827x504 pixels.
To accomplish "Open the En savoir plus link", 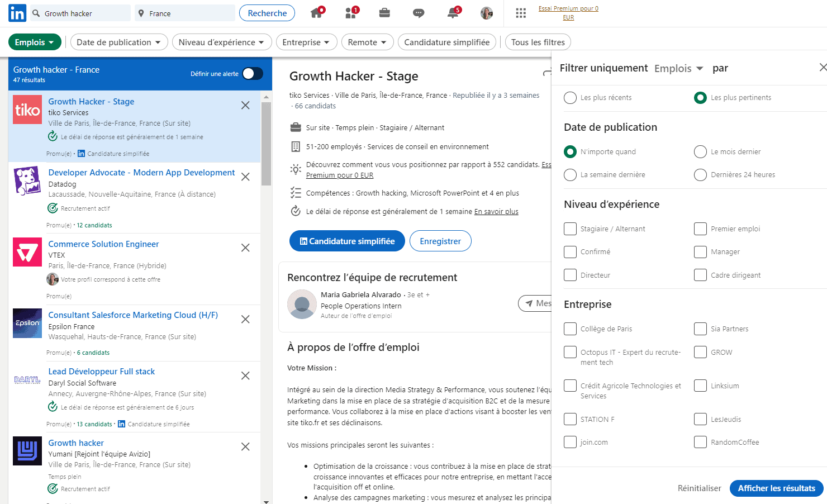I will 496,212.
